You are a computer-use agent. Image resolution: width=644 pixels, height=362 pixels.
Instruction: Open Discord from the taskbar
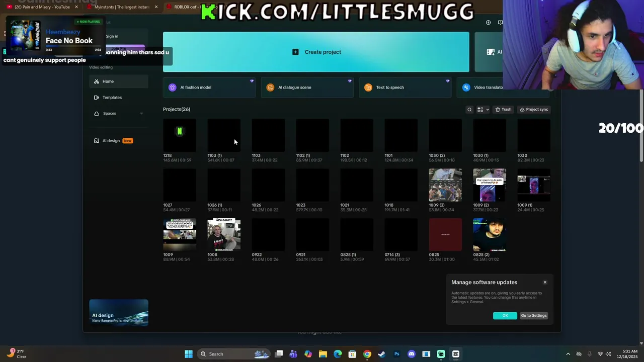coord(412,354)
